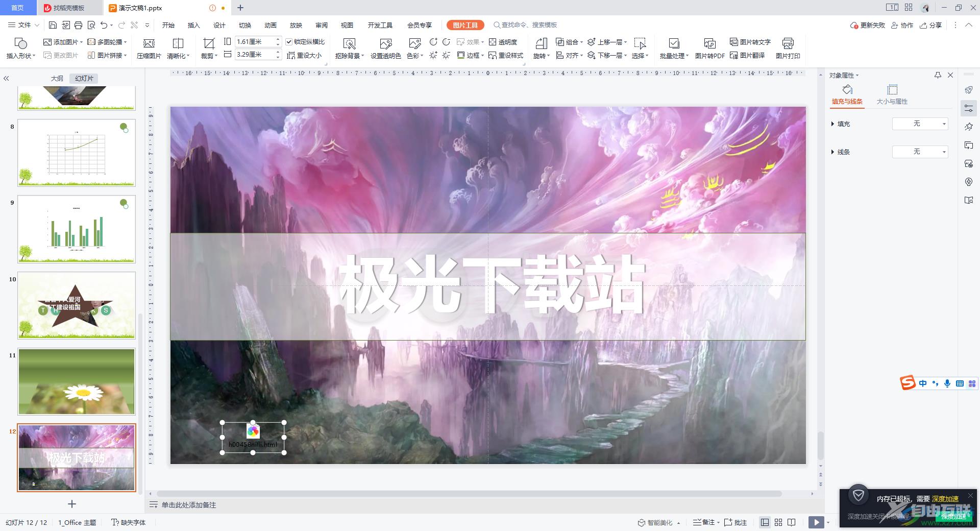This screenshot has height=531, width=980.
Task: Add a new slide with plus button
Action: [x=72, y=504]
